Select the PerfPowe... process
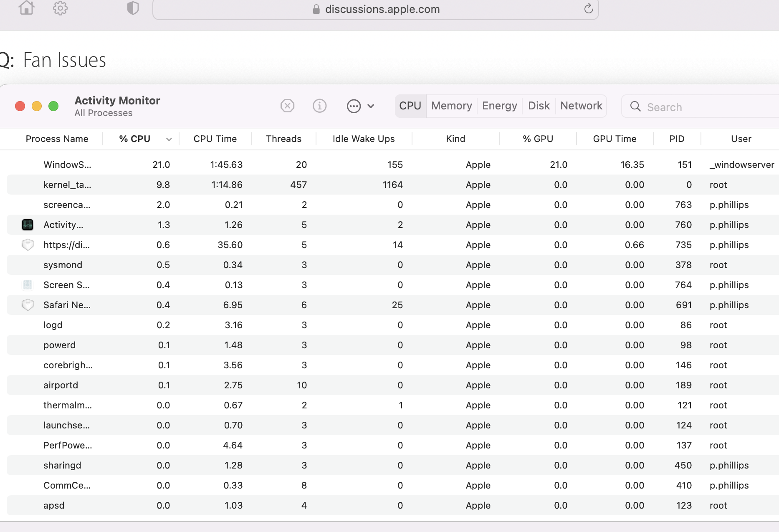779x532 pixels. pyautogui.click(x=68, y=445)
